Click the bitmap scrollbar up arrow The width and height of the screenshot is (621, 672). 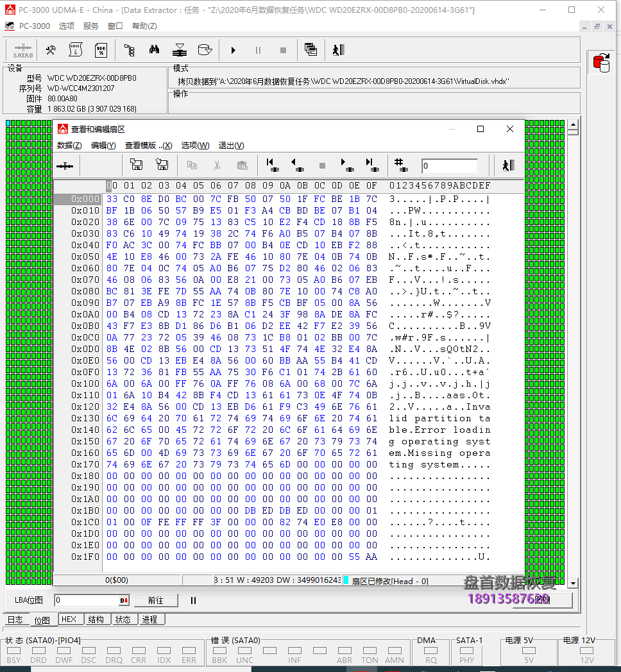tap(574, 125)
